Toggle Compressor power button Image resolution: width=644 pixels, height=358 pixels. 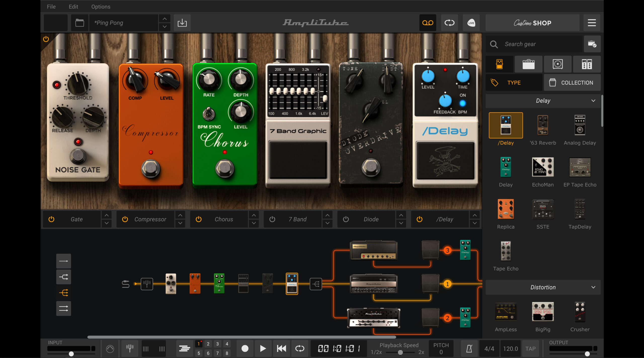click(x=125, y=219)
